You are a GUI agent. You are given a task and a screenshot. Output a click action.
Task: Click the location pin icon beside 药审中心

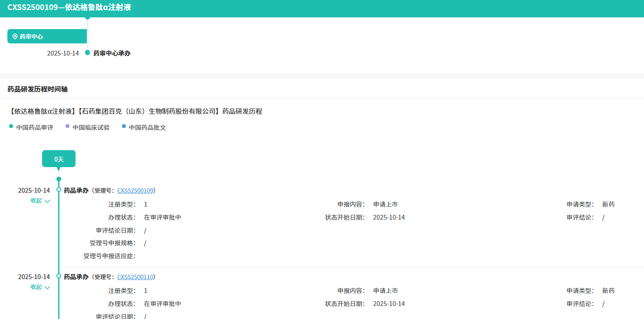pos(15,36)
